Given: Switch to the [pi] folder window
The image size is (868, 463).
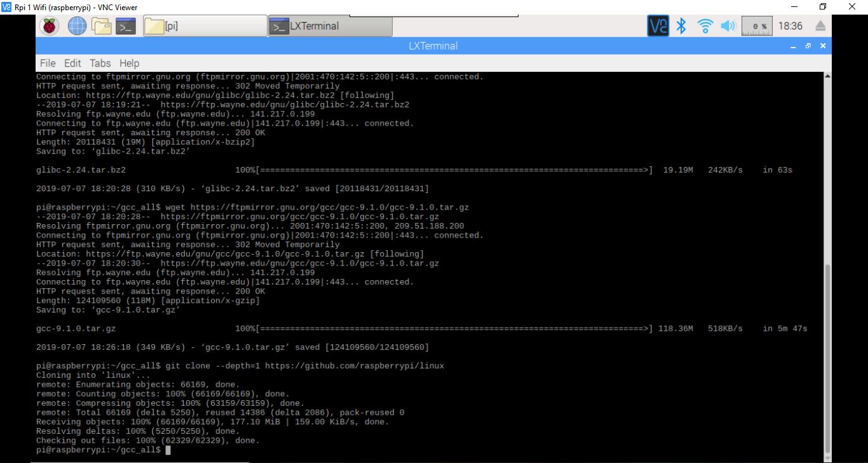Looking at the screenshot, I should pyautogui.click(x=205, y=26).
